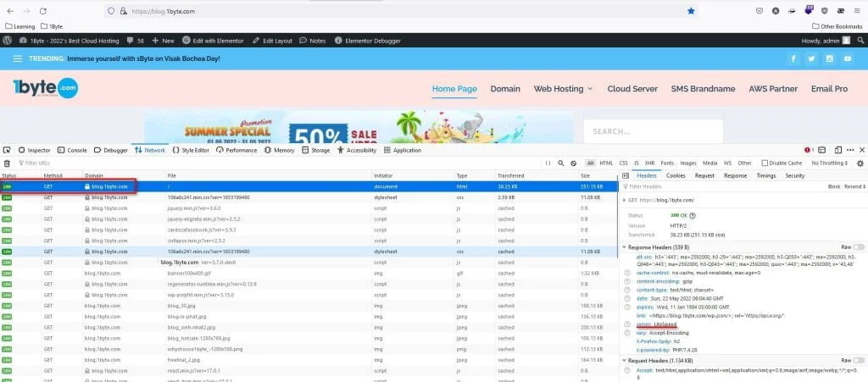Click the browser back arrow
This screenshot has width=868, height=382.
[10, 11]
